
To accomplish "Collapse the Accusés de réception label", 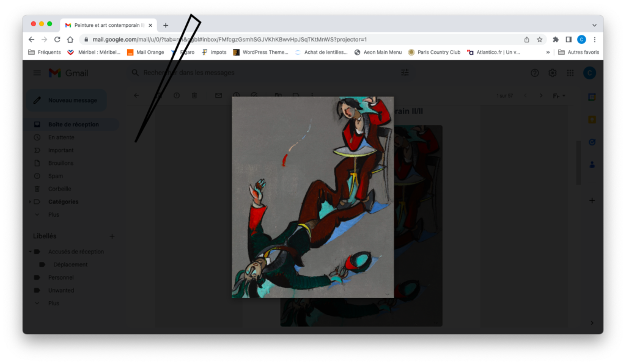I will (x=30, y=252).
